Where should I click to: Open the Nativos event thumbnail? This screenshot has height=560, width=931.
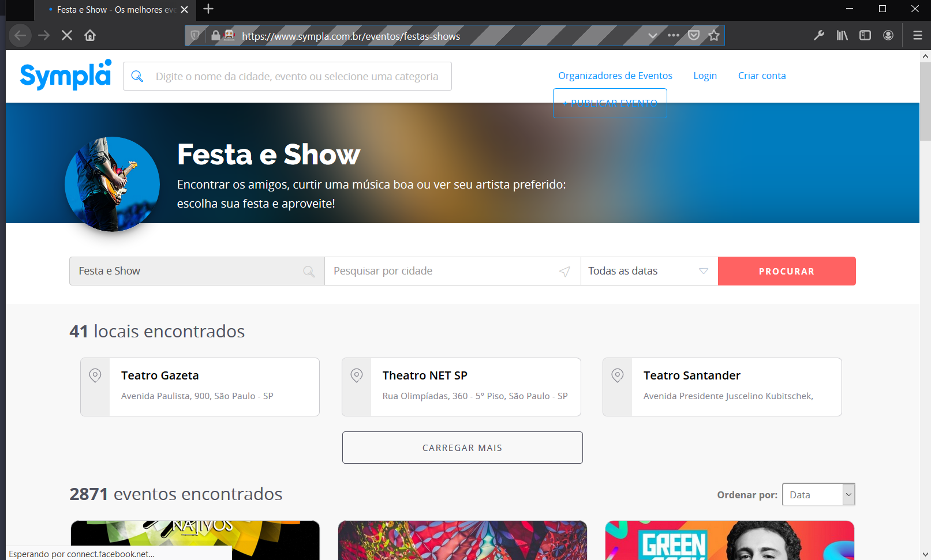[195, 540]
